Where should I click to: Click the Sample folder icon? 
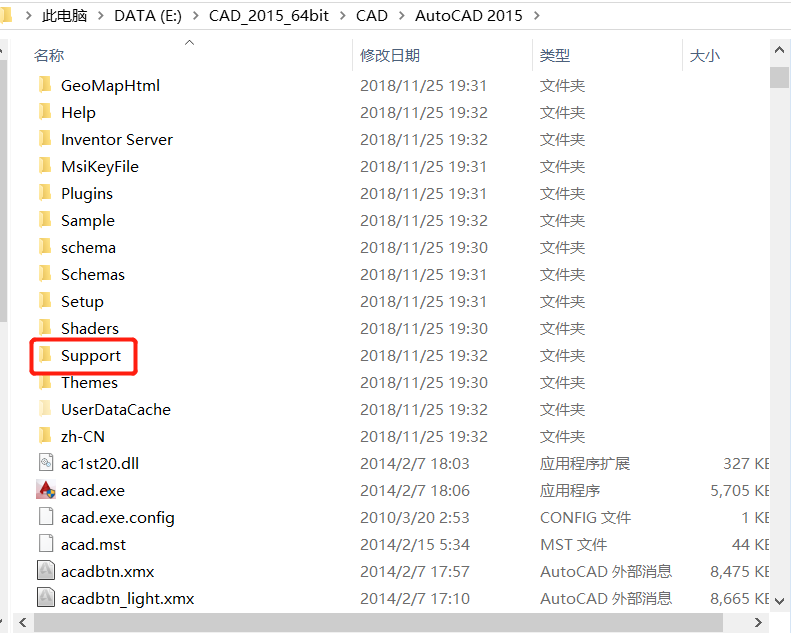[45, 220]
